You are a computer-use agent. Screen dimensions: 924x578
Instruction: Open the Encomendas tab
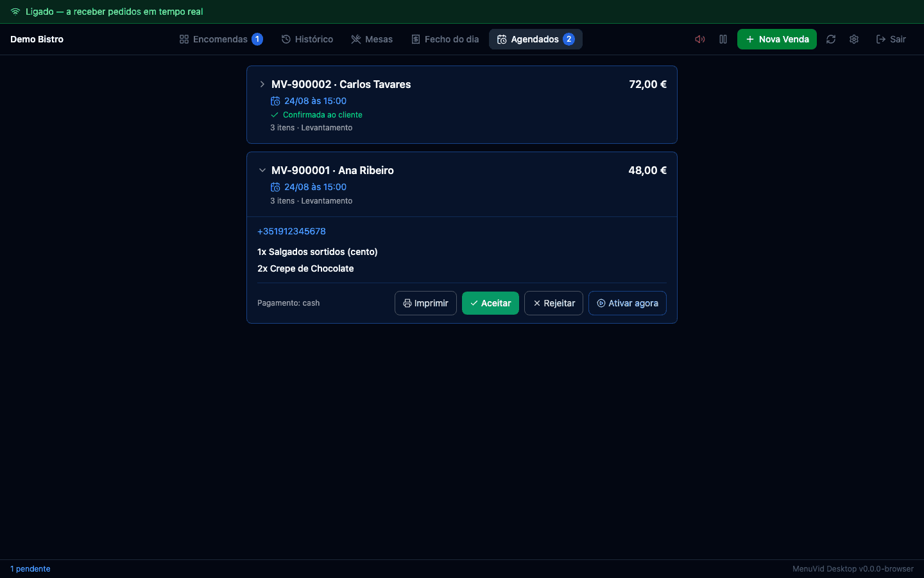coord(221,39)
